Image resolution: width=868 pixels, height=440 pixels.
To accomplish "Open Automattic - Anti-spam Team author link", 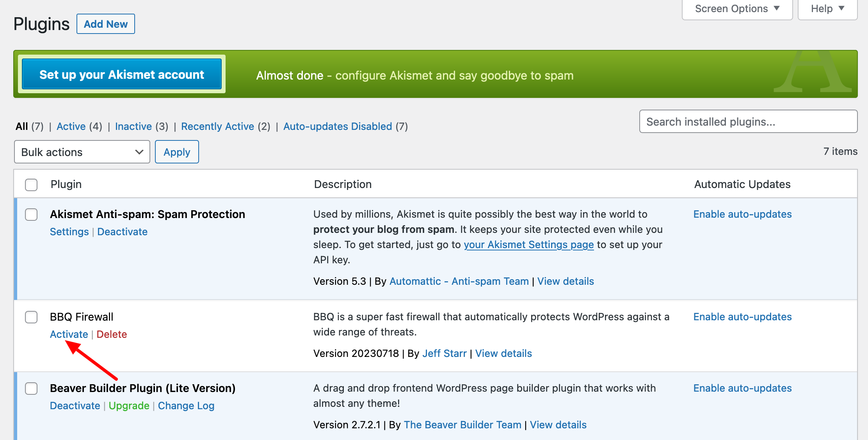I will point(459,281).
